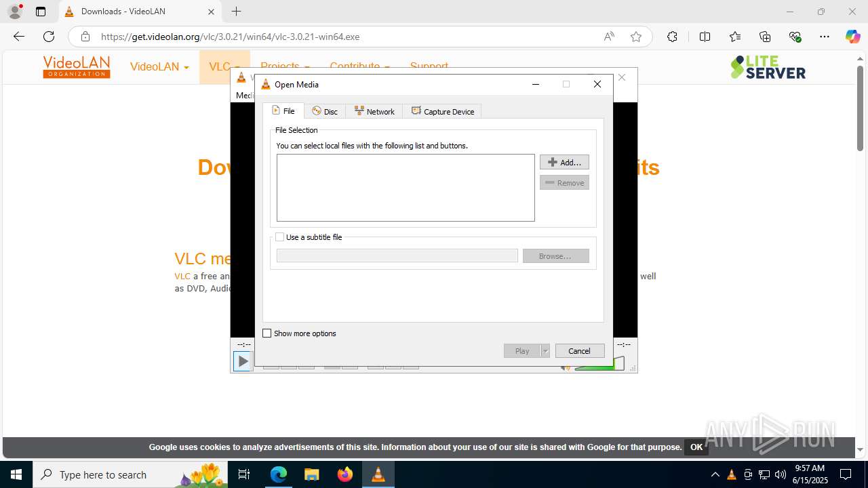Open the network icon in system tray
The image size is (868, 488).
click(764, 474)
